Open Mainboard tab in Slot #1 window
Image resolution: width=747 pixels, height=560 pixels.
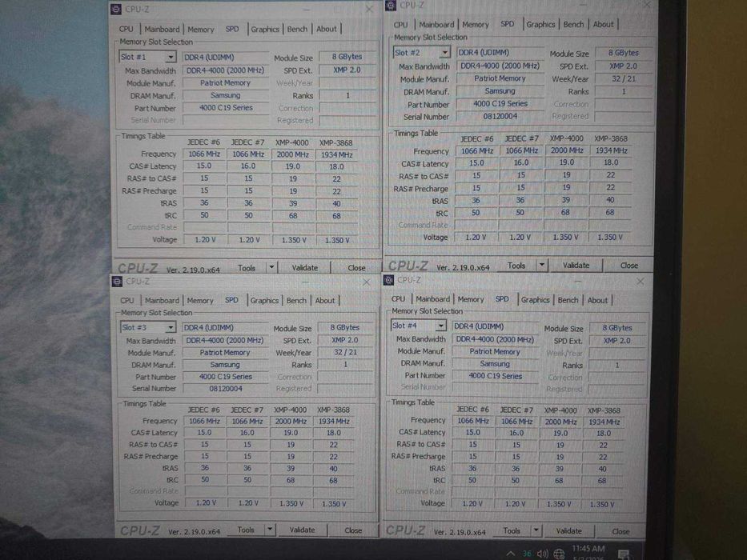coord(162,29)
